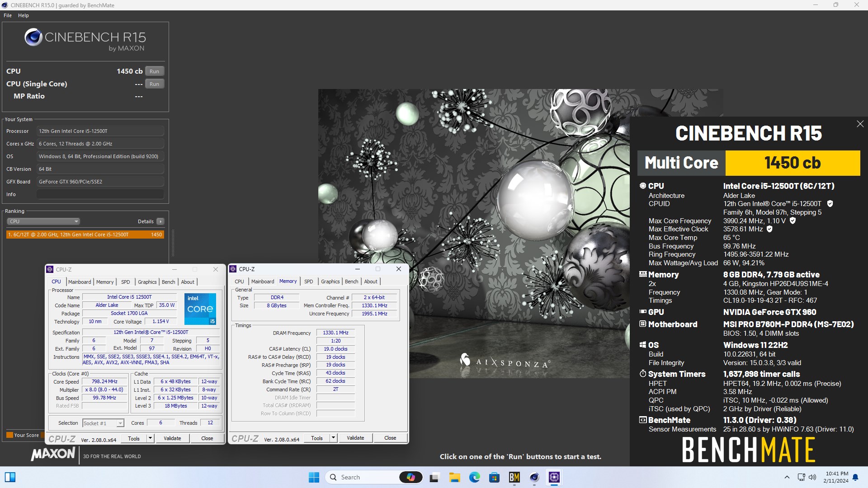The width and height of the screenshot is (868, 488).
Task: Click the Motherboard icon in BenchMate panel
Action: (x=643, y=324)
